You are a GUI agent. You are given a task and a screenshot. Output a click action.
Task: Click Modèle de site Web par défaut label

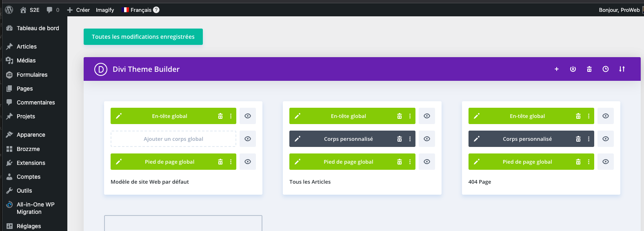coord(150,182)
